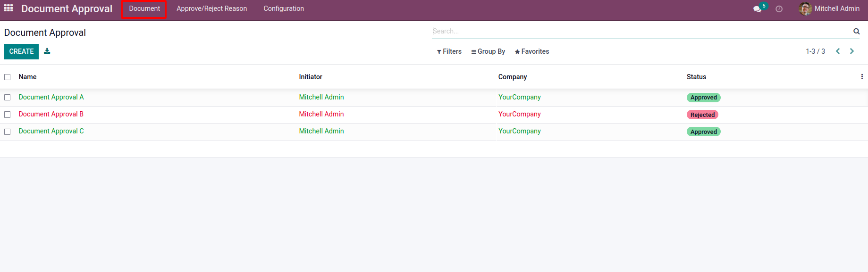The height and width of the screenshot is (272, 868).
Task: Click Mitchell Admin in Document Approval C row
Action: [321, 131]
